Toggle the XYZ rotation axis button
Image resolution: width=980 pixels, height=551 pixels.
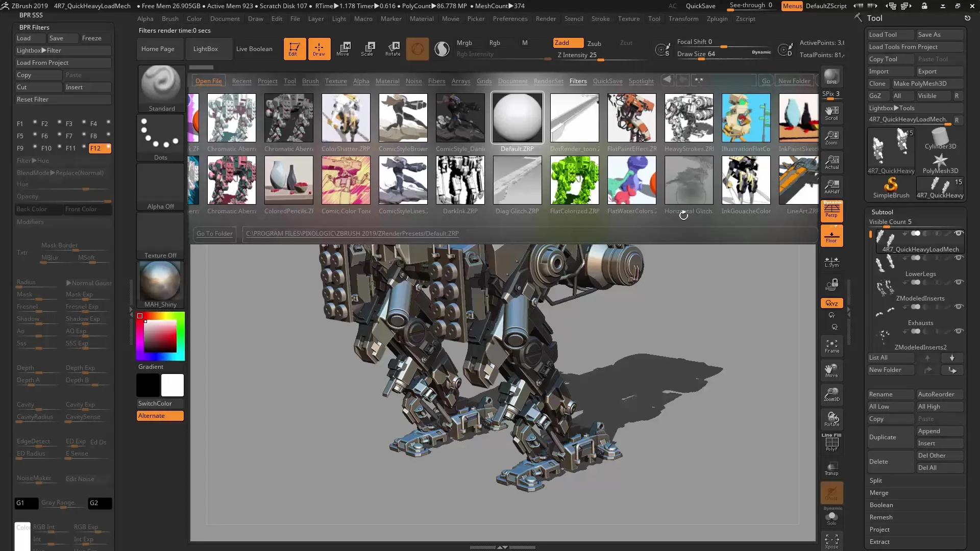point(831,303)
